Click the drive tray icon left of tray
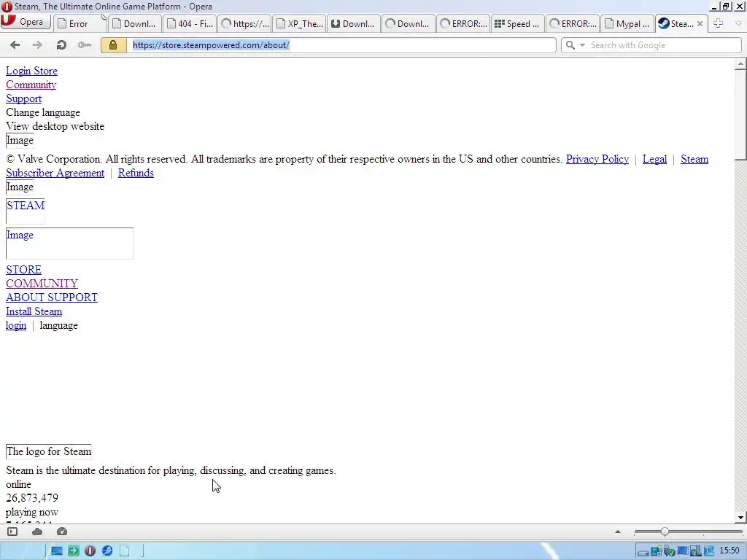 (x=643, y=552)
